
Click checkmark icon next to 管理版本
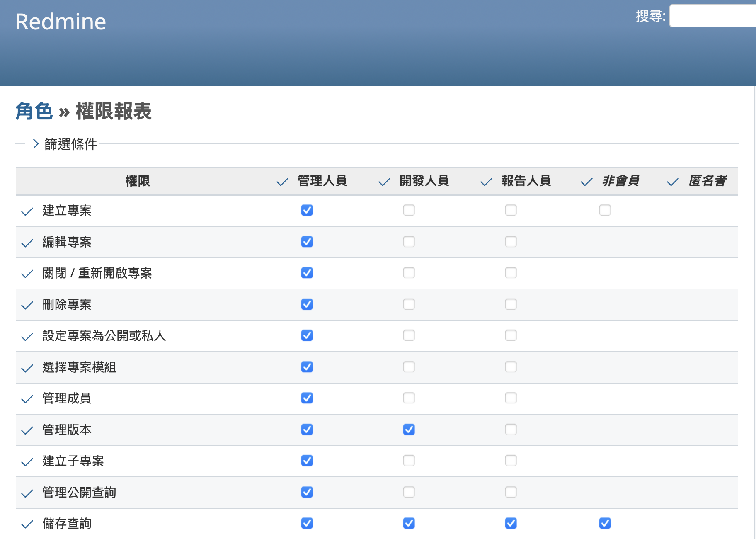(27, 431)
